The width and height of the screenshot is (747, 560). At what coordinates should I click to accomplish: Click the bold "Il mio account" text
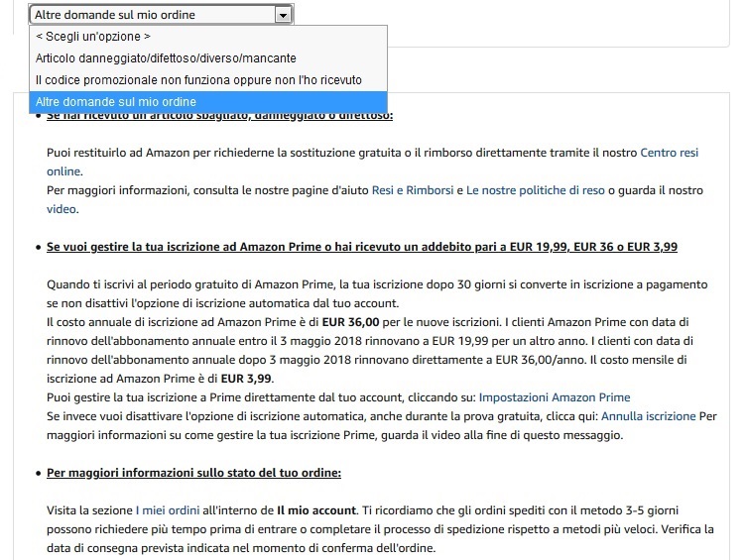point(316,510)
